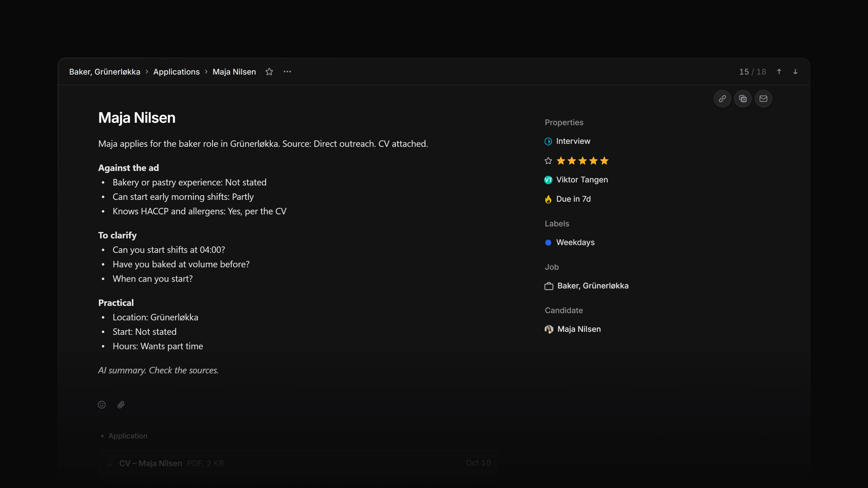Go to next application with down arrow

coord(795,72)
